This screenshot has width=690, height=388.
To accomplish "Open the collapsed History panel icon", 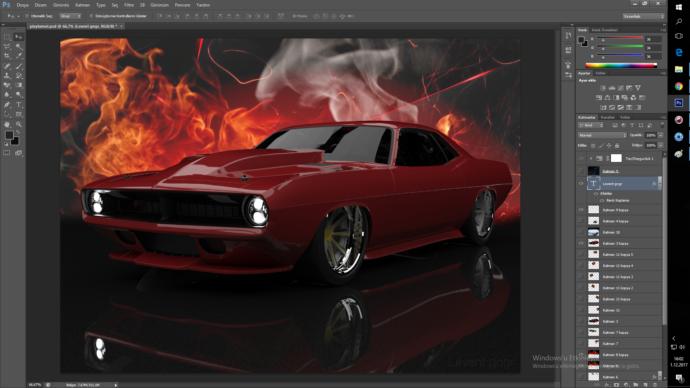I will [x=568, y=35].
